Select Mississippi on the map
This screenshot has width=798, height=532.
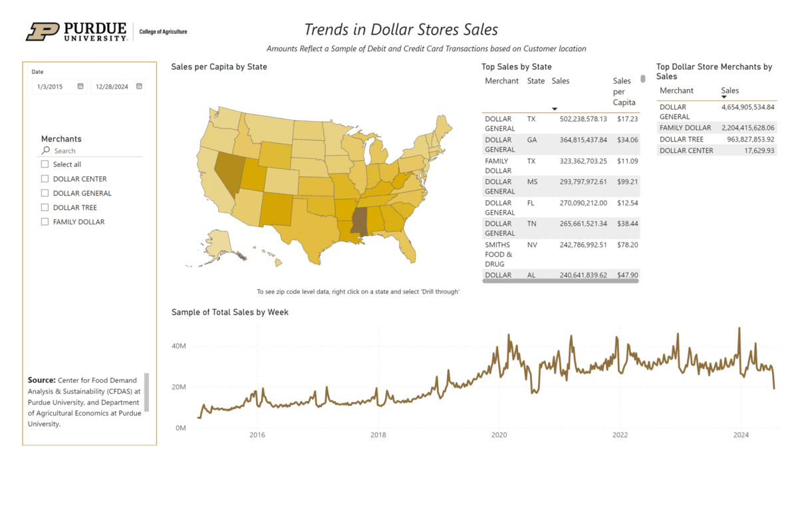[360, 223]
